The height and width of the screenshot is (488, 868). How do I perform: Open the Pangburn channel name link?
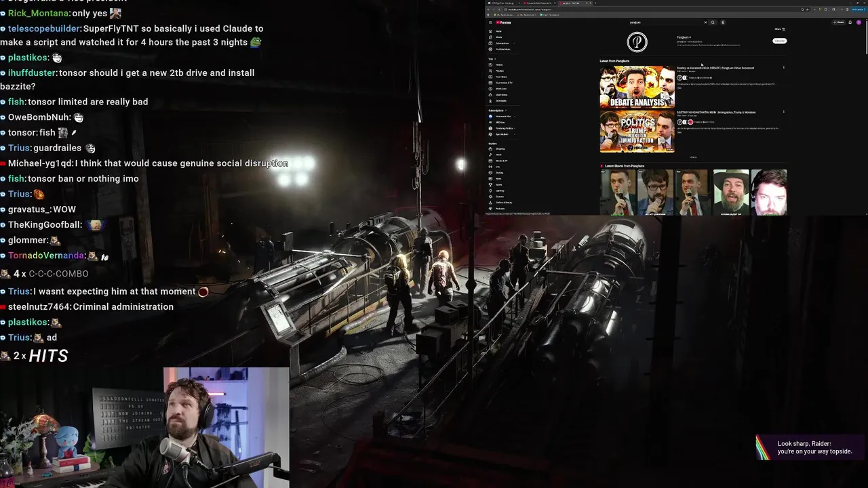[684, 37]
